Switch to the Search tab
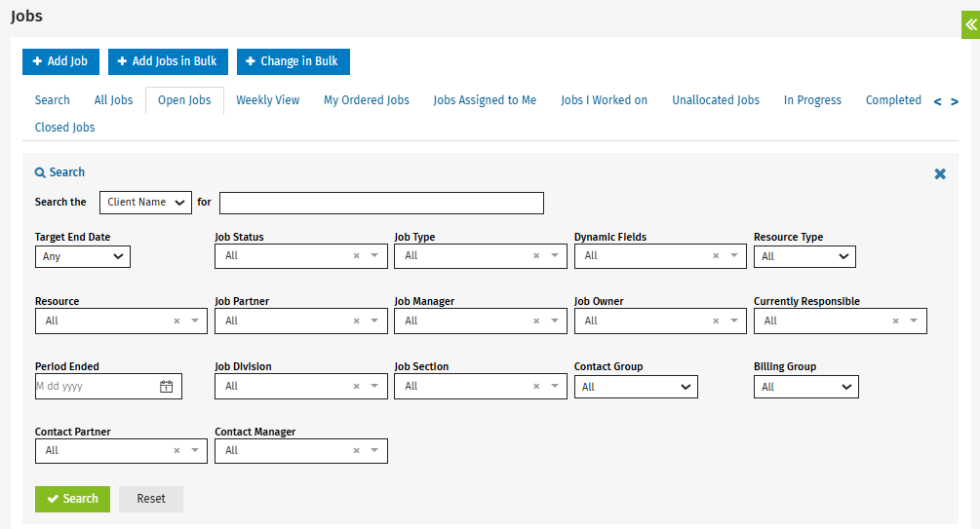The width and height of the screenshot is (980, 529). pyautogui.click(x=53, y=100)
